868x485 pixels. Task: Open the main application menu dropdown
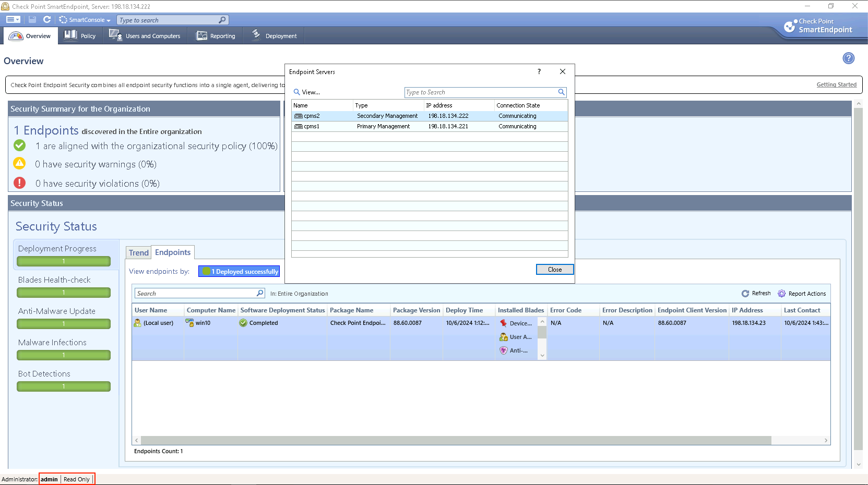13,20
